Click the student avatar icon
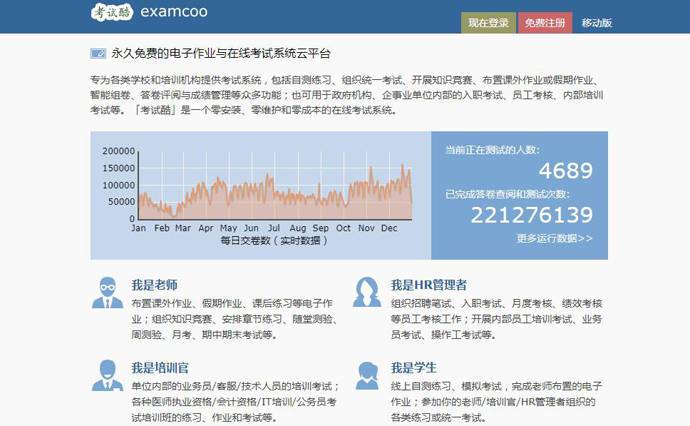 (x=367, y=375)
